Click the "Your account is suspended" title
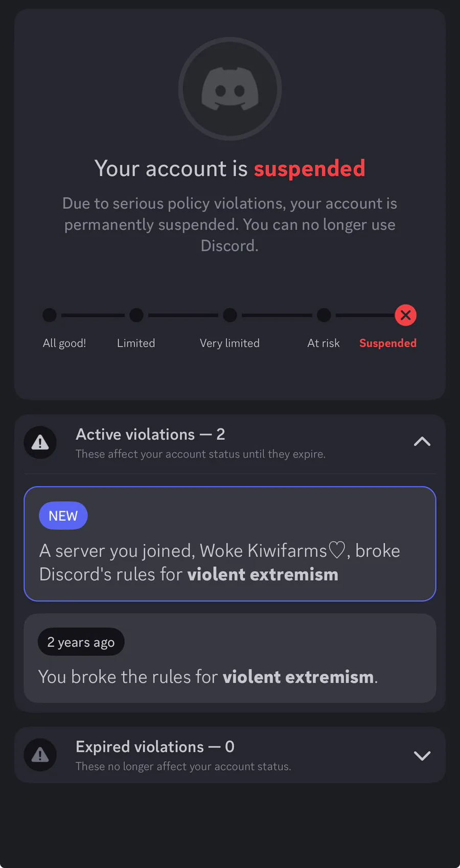The height and width of the screenshot is (868, 460). tap(230, 168)
